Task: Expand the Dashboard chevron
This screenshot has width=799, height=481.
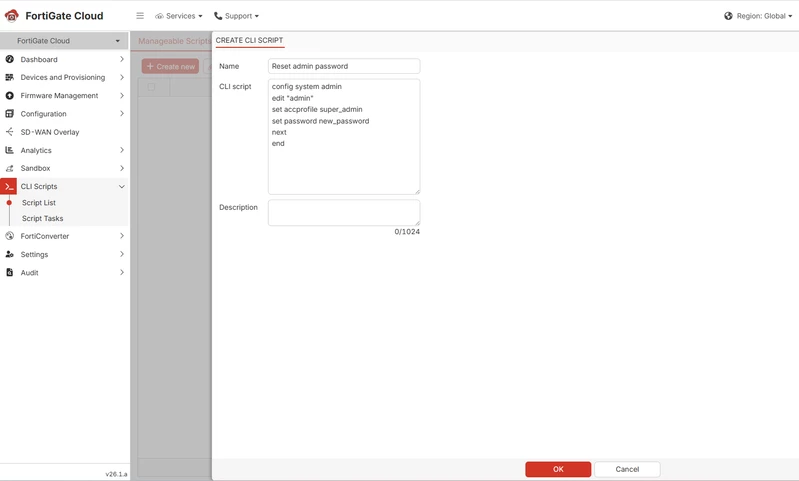Action: (122, 59)
